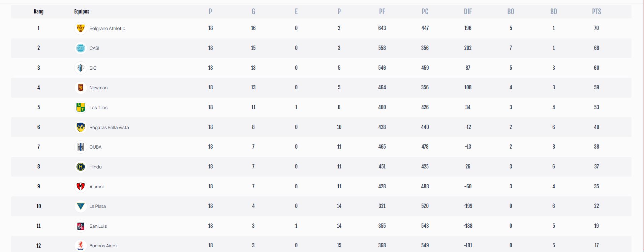The height and width of the screenshot is (252, 644).
Task: Open the Regatas Bella Vista team name
Action: tap(109, 127)
